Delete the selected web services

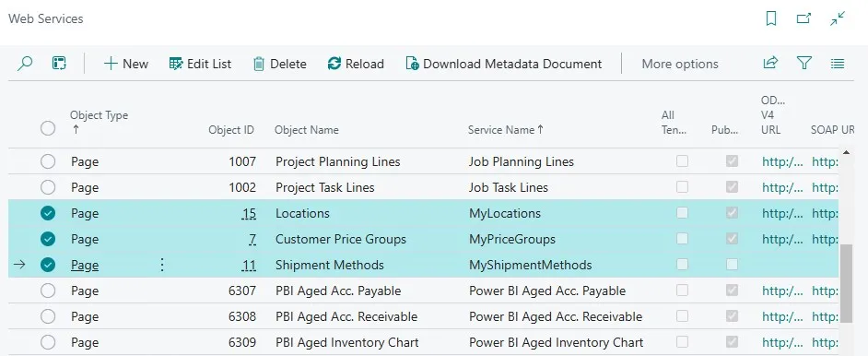[279, 64]
